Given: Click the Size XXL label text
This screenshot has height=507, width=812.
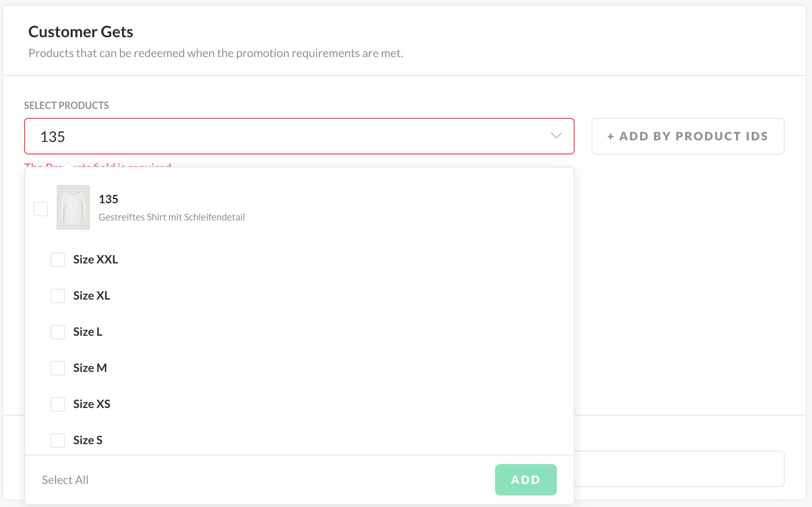Looking at the screenshot, I should click(x=95, y=260).
